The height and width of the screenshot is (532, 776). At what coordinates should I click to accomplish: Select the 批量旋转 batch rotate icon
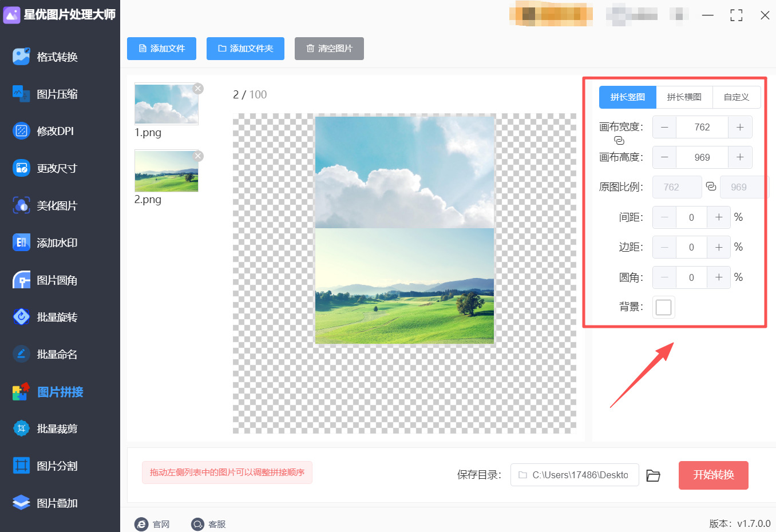[21, 317]
